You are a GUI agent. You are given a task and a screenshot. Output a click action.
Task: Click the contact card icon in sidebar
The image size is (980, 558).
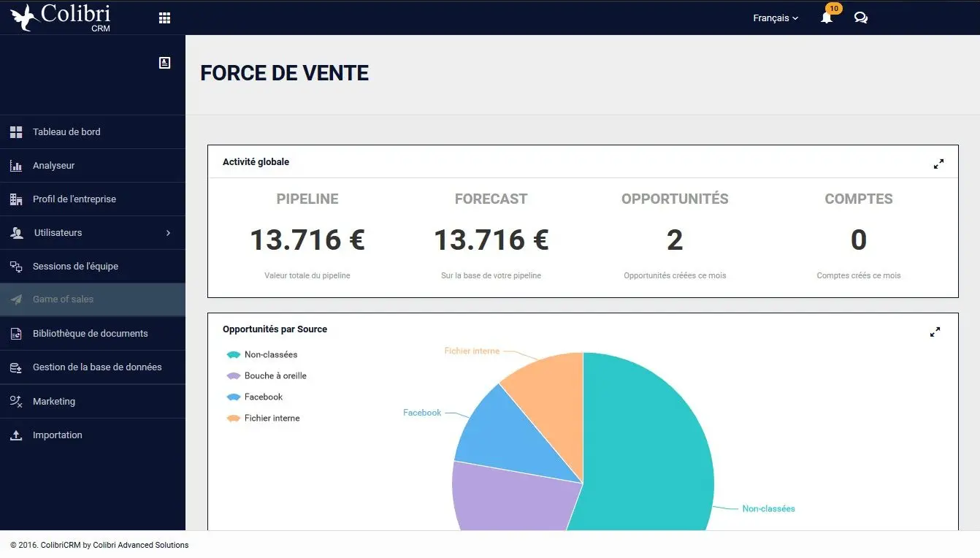[164, 63]
